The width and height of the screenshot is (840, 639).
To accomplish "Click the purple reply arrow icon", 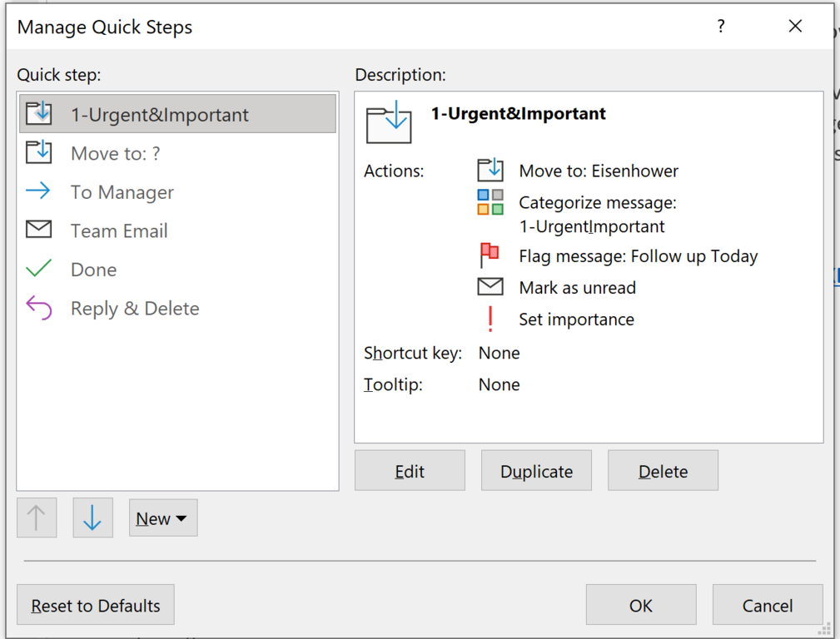I will click(39, 308).
